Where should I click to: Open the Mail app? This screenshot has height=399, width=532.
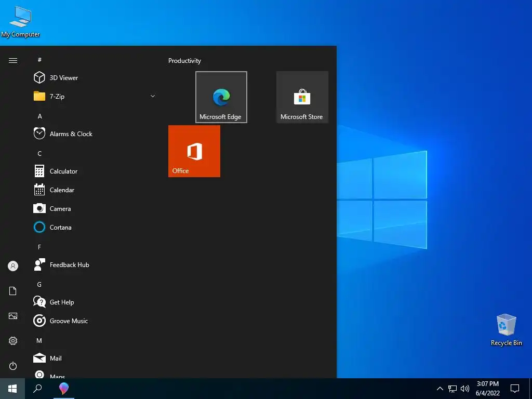[x=94, y=358]
